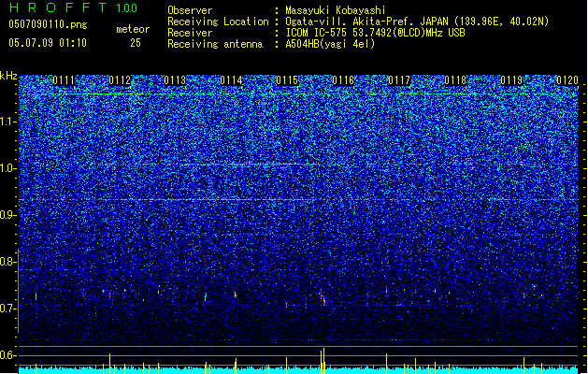The image size is (588, 374).
Task: Click the Receiving Location label
Action: [x=218, y=22]
